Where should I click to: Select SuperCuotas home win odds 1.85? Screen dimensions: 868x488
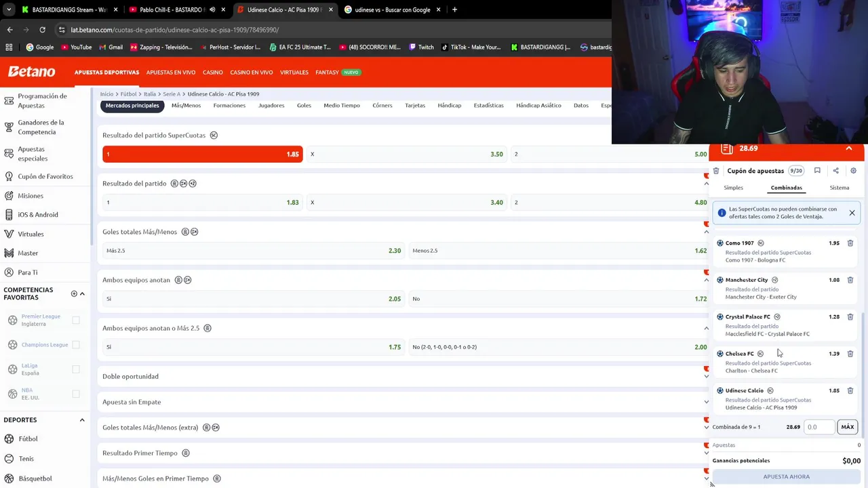(203, 155)
